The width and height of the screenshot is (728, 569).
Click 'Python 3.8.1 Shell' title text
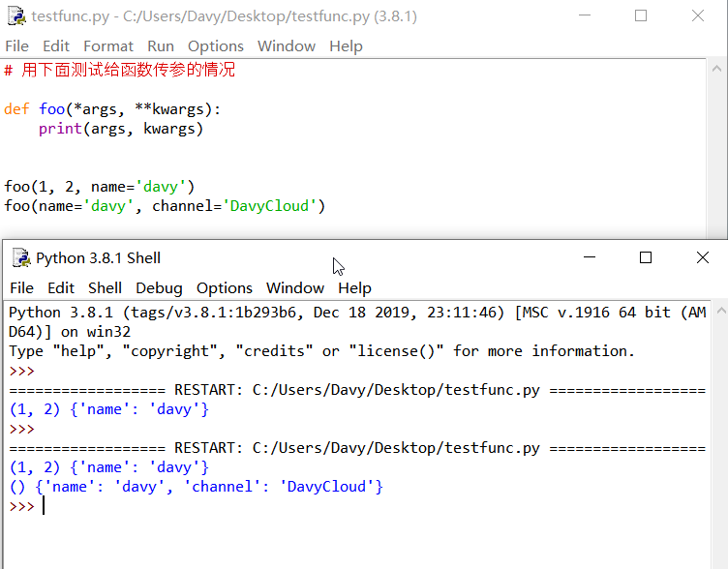(x=99, y=258)
